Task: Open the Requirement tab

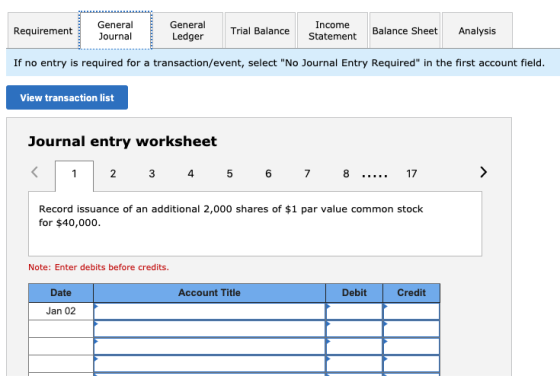Action: coord(43,31)
